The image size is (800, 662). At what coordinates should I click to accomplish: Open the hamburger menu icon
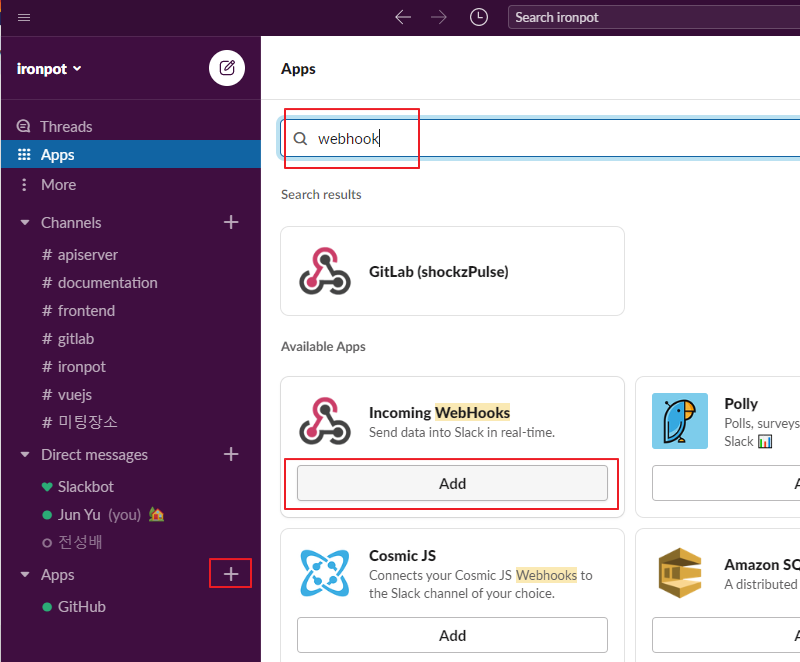click(24, 17)
